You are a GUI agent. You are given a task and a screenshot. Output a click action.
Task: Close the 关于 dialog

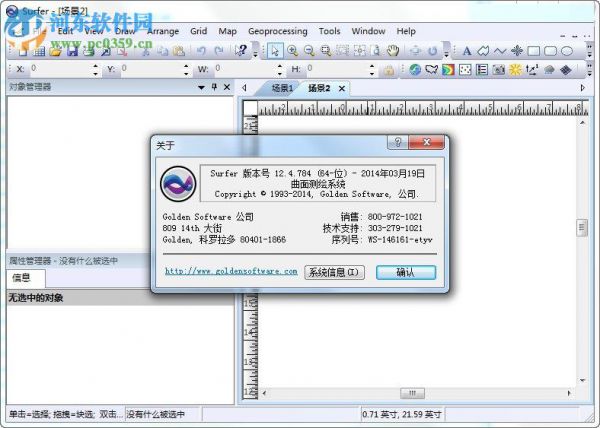[427, 142]
